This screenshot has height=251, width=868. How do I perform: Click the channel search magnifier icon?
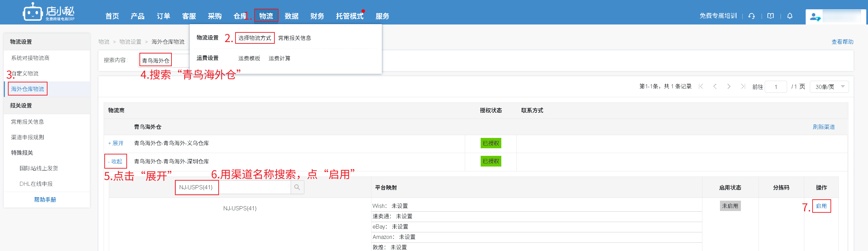coord(297,187)
